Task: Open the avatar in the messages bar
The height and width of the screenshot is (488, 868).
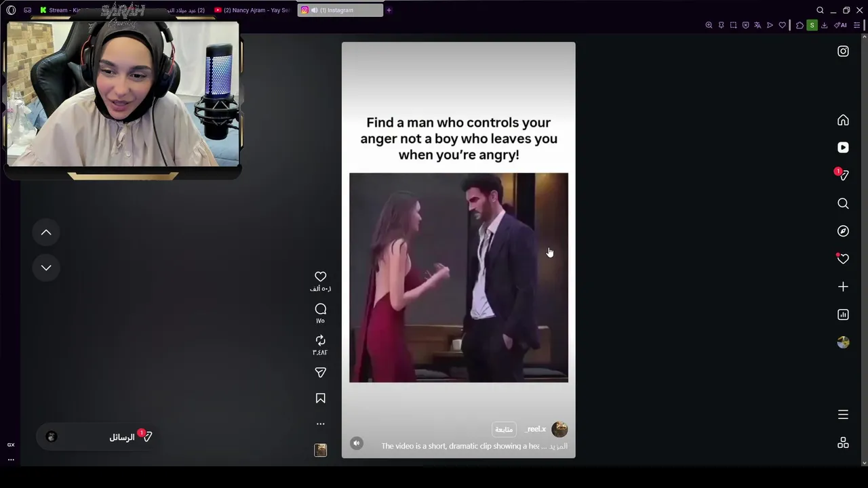Action: pos(51,436)
